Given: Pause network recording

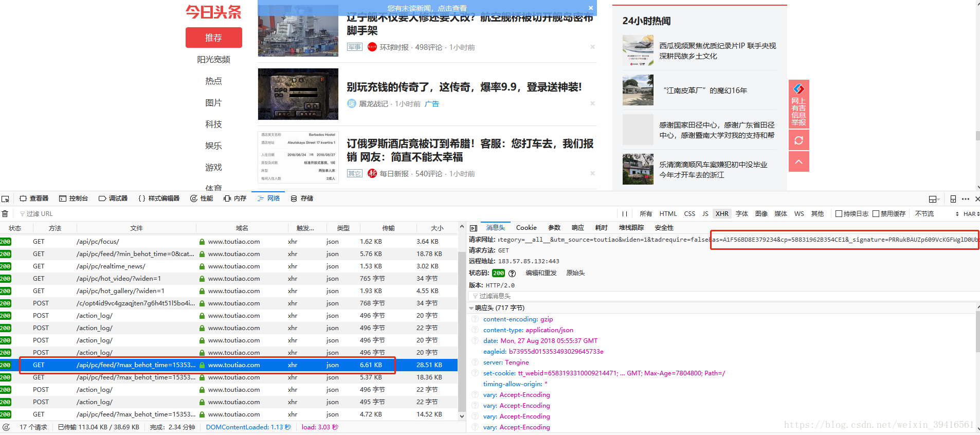Looking at the screenshot, I should tap(625, 214).
